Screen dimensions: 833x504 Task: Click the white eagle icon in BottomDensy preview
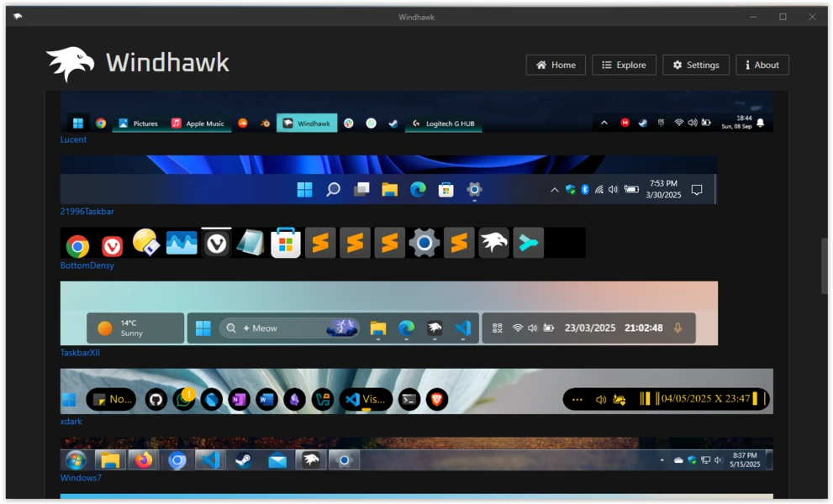pos(493,243)
